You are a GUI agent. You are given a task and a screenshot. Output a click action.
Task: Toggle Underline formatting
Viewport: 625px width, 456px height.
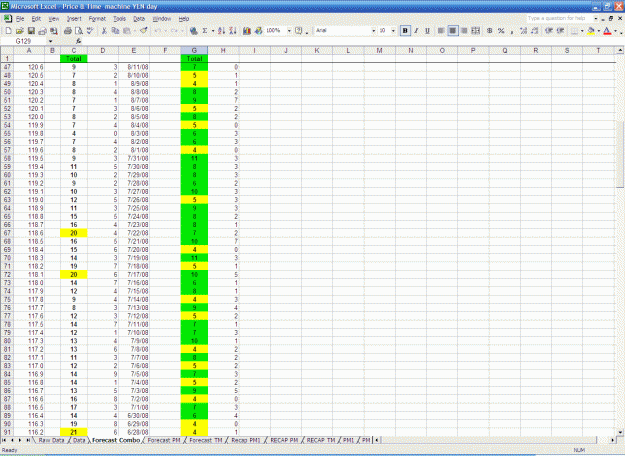point(427,31)
